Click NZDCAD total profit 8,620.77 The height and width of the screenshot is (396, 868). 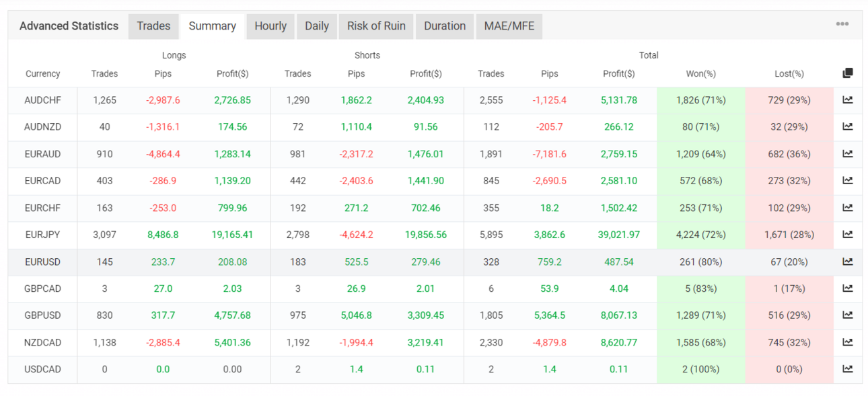click(x=619, y=342)
